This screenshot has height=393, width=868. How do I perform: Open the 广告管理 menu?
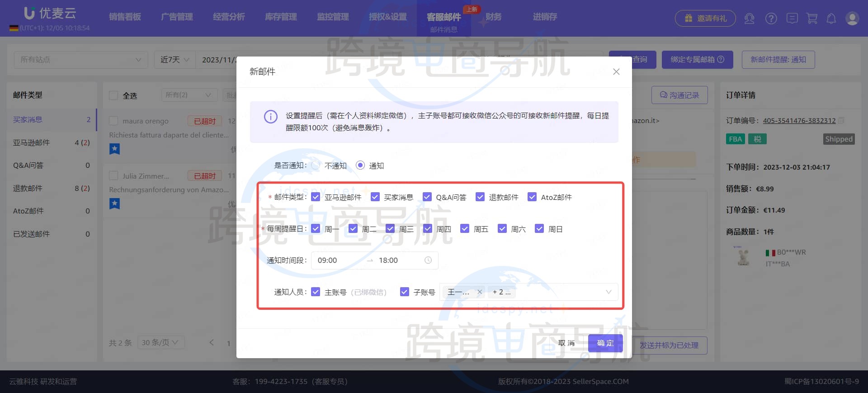[x=177, y=17]
